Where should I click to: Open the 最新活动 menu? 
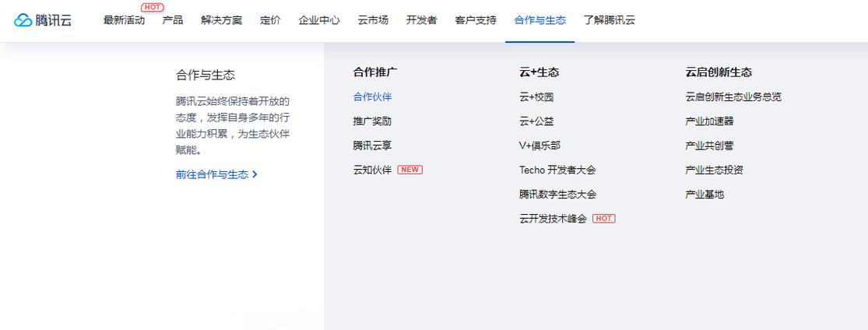[124, 20]
